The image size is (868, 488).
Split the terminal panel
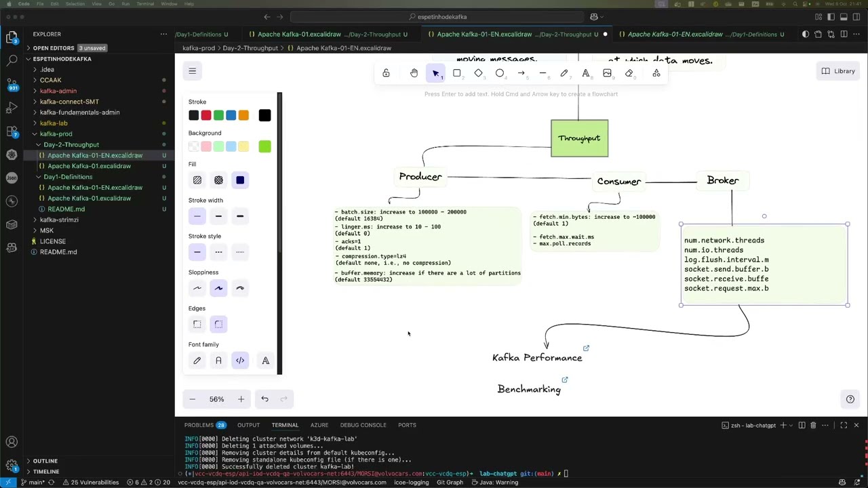(802, 425)
